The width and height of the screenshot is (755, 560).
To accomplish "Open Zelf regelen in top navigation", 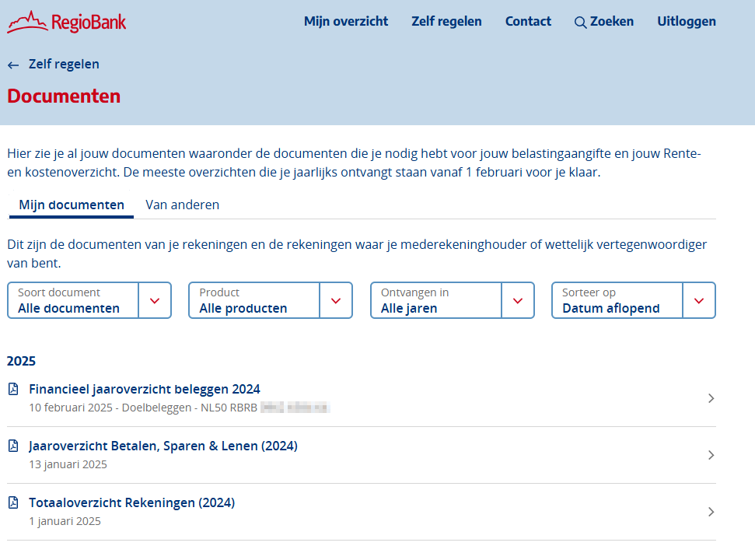I will [446, 22].
